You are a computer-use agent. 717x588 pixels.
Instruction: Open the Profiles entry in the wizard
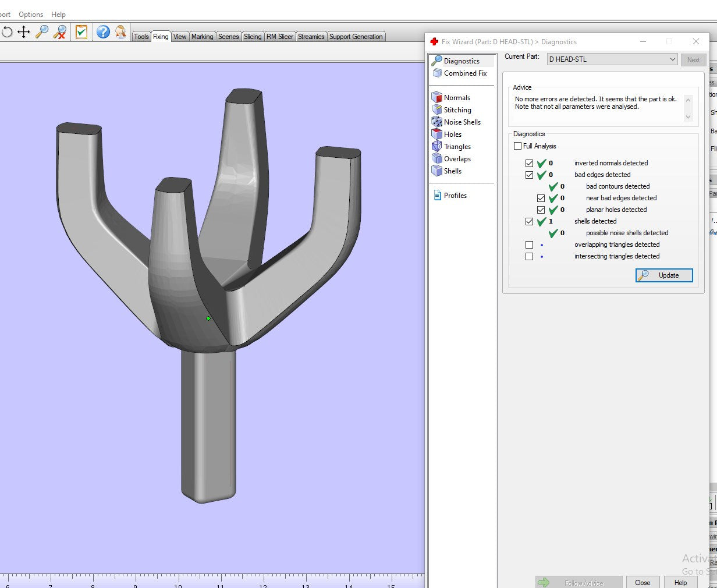[455, 196]
